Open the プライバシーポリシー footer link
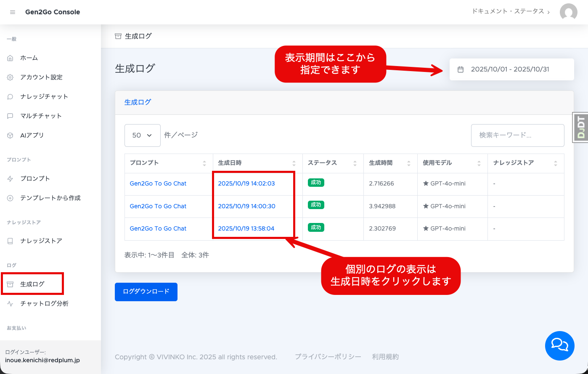This screenshot has height=374, width=588. 328,357
